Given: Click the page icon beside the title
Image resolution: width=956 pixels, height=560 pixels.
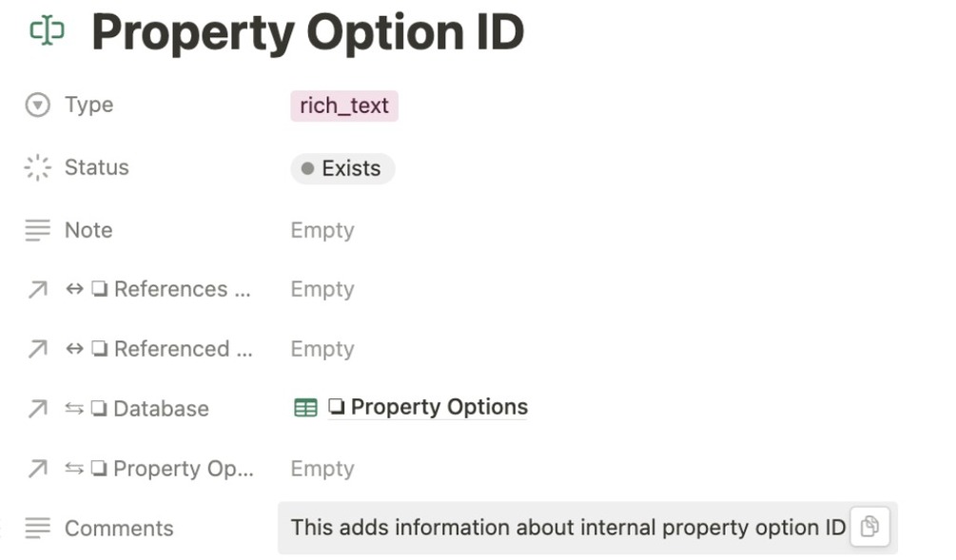Looking at the screenshot, I should pyautogui.click(x=47, y=31).
